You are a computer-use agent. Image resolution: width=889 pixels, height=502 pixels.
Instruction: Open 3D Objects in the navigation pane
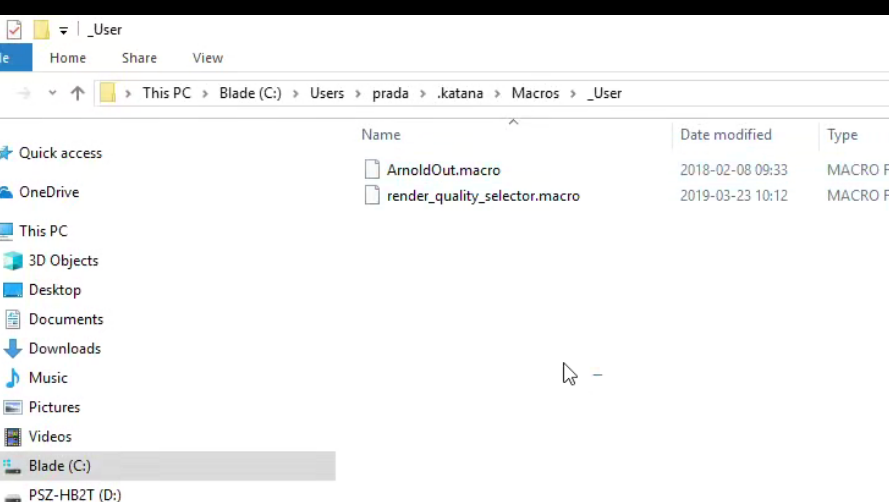63,260
